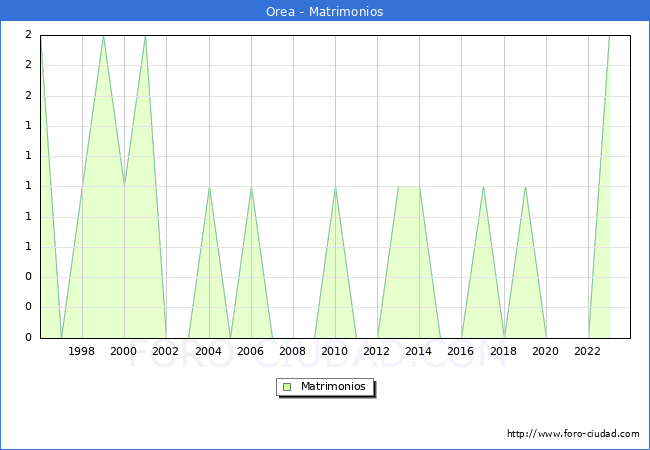Open the foro-ciudad.com URL
The width and height of the screenshot is (650, 450).
pyautogui.click(x=573, y=434)
